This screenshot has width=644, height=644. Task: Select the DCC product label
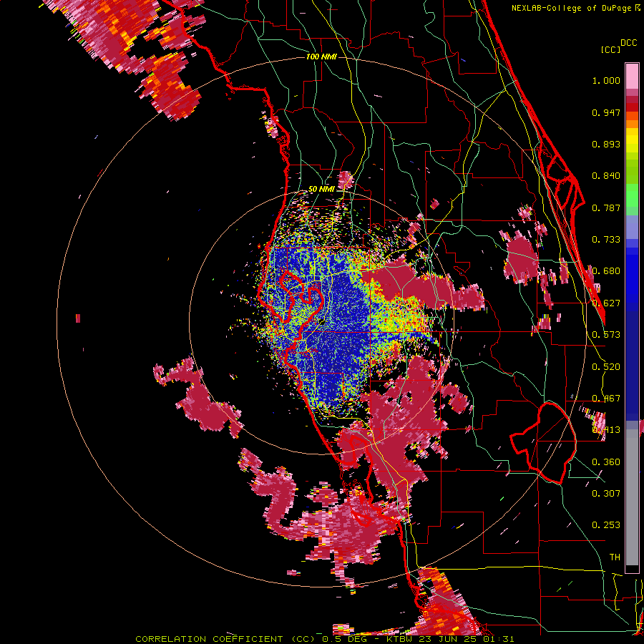coord(629,43)
